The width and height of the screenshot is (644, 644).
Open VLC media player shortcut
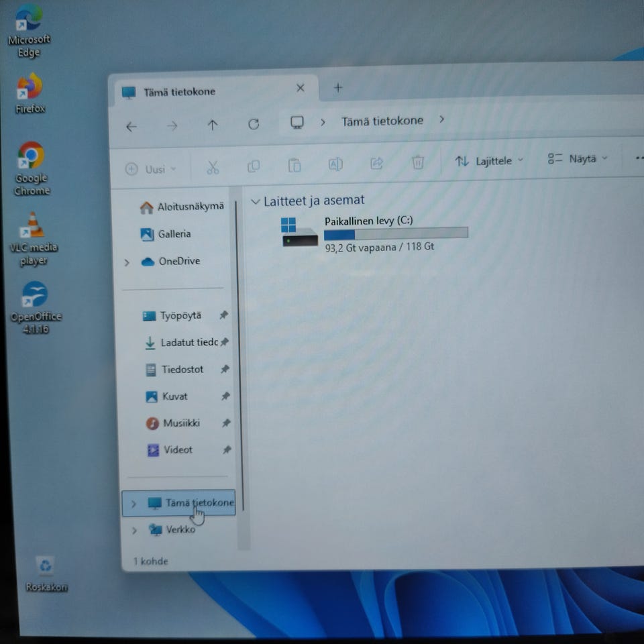(34, 239)
